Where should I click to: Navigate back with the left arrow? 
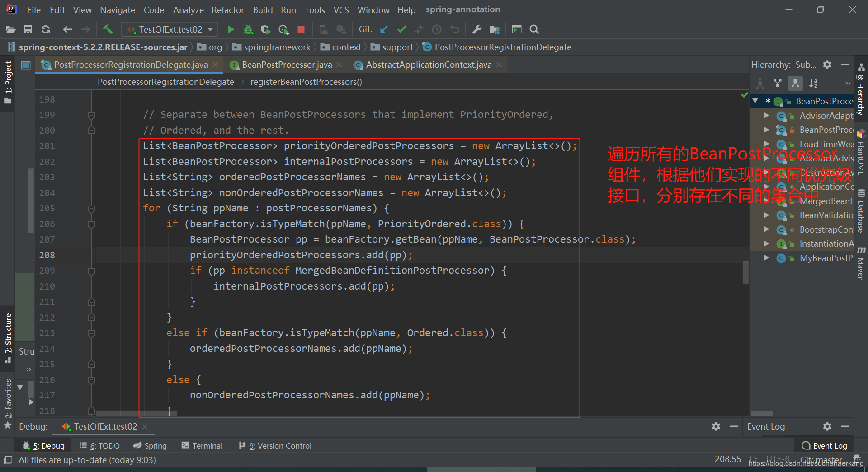[x=68, y=29]
